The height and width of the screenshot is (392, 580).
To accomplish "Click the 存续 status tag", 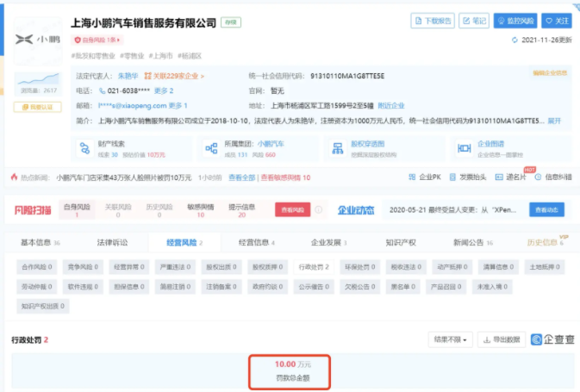I will (231, 22).
